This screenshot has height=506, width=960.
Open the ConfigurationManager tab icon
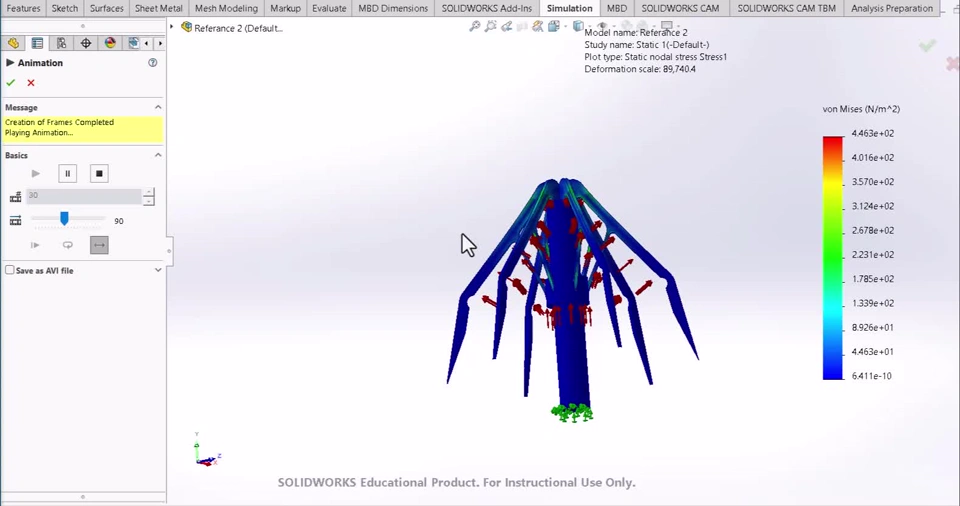click(61, 43)
